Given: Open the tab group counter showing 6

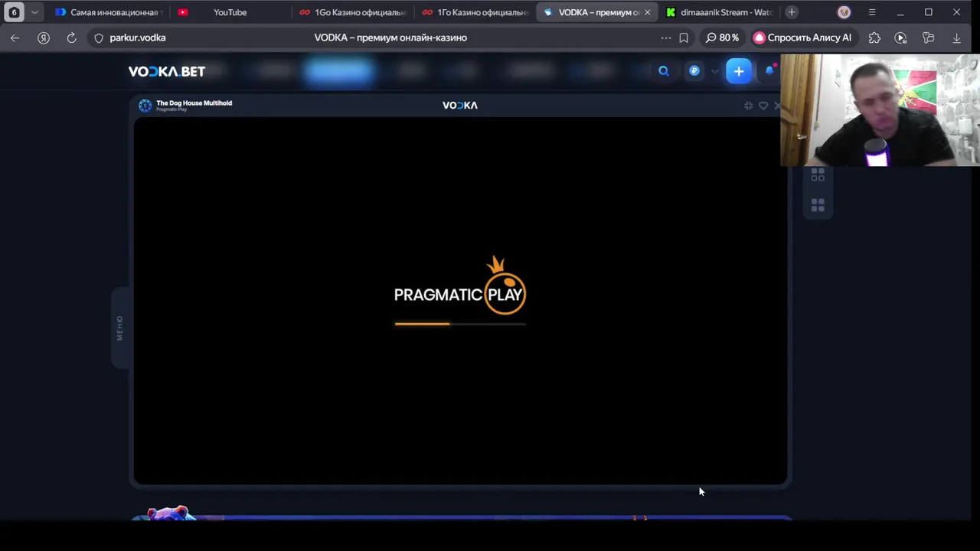Looking at the screenshot, I should 14,12.
